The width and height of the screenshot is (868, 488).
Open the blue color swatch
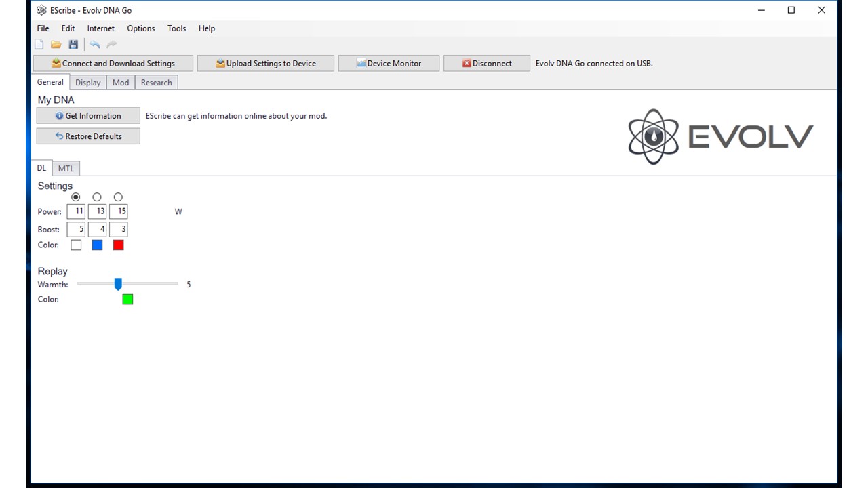[x=97, y=245]
